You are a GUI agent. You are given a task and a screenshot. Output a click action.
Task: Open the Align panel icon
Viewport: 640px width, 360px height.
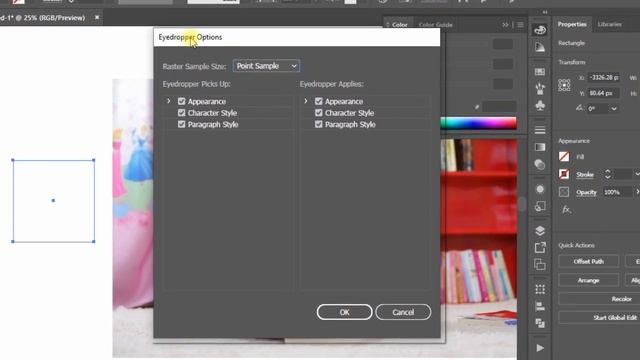pyautogui.click(x=540, y=306)
